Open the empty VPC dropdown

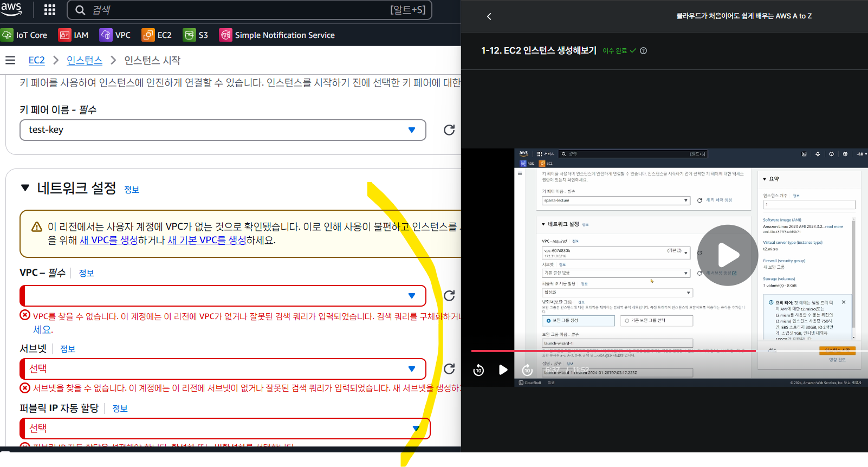coord(223,296)
